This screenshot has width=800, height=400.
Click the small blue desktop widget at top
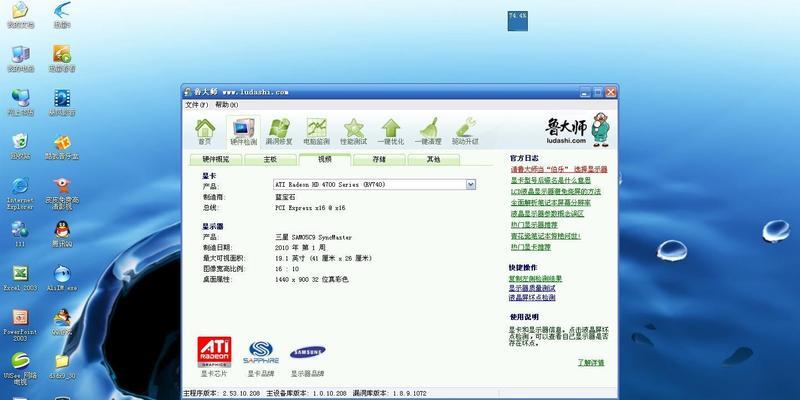point(517,21)
